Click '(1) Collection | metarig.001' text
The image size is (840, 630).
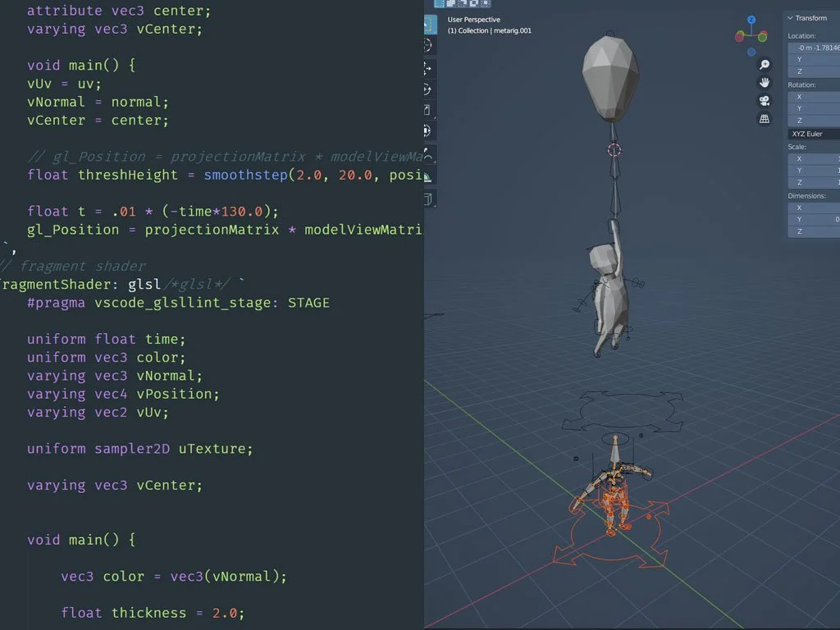(490, 30)
